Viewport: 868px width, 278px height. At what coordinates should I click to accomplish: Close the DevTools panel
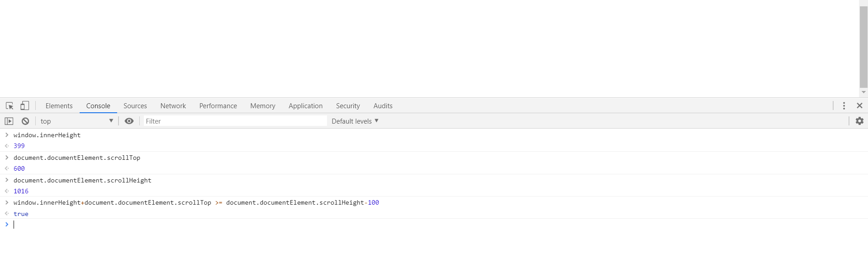pyautogui.click(x=859, y=106)
